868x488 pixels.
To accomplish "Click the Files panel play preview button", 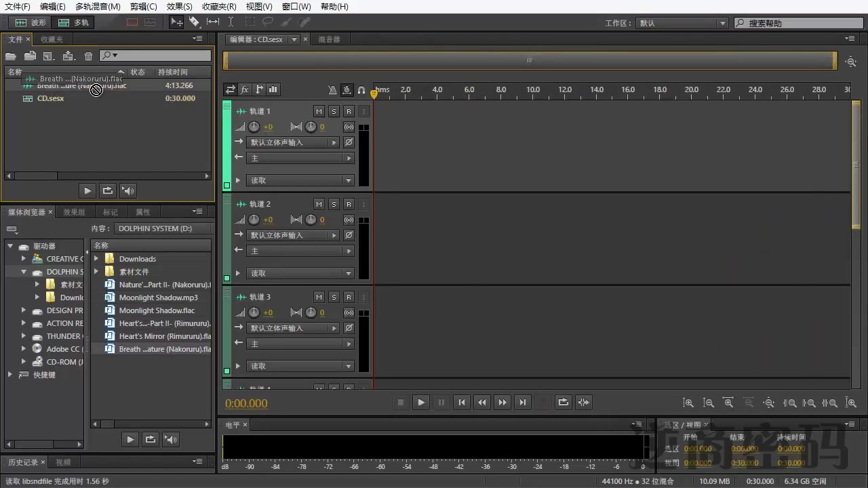I will (x=87, y=191).
